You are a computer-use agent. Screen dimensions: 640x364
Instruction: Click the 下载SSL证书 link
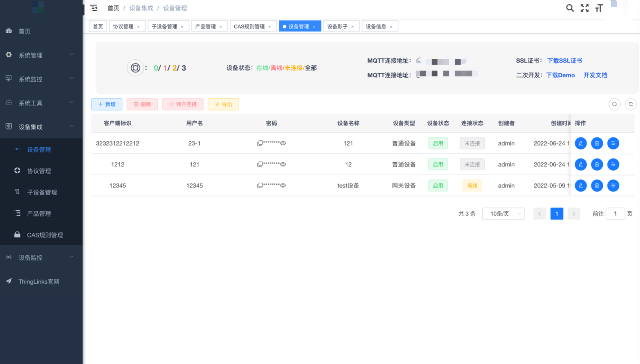coord(564,60)
